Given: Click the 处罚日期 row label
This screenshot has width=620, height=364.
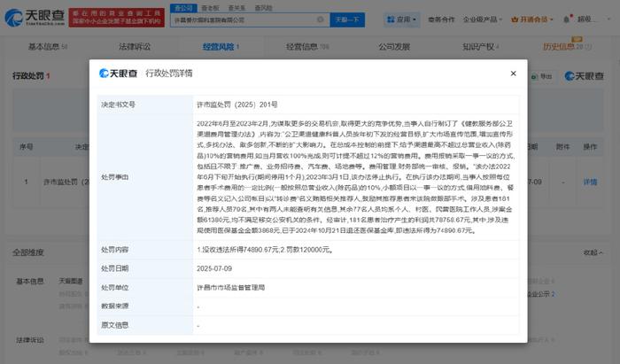Looking at the screenshot, I should point(114,268).
